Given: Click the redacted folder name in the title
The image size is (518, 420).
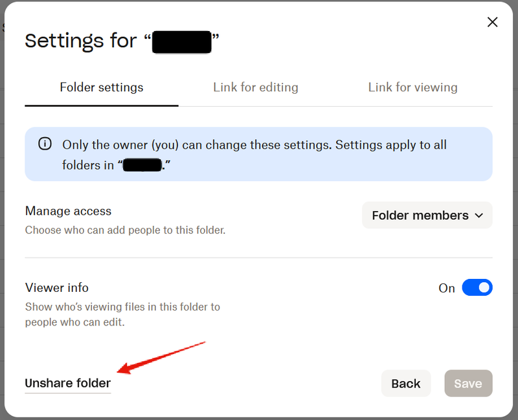Looking at the screenshot, I should pyautogui.click(x=182, y=41).
